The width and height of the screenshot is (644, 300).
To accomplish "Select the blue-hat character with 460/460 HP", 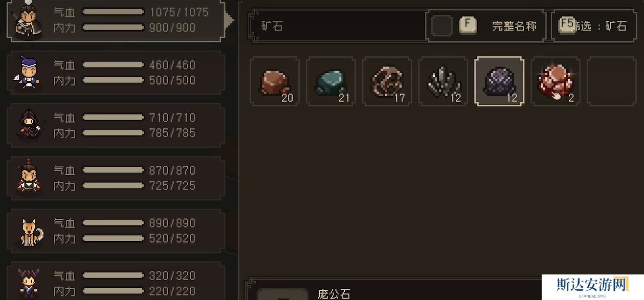I will [116, 73].
